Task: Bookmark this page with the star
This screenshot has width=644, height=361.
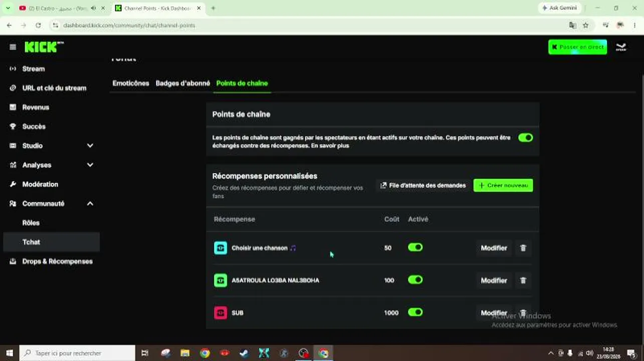Action: click(585, 25)
